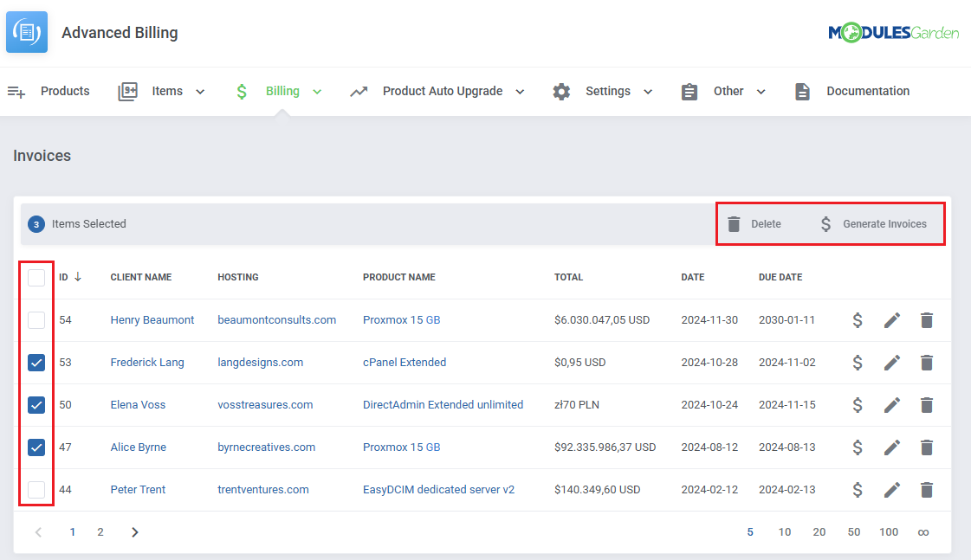Viewport: 971px width, 560px height.
Task: Edit the Alice Byrne invoice
Action: (891, 447)
